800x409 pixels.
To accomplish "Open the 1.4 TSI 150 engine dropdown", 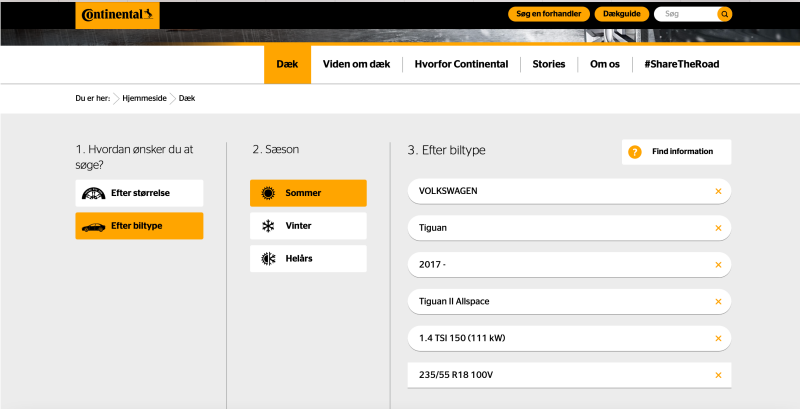I will (x=569, y=338).
